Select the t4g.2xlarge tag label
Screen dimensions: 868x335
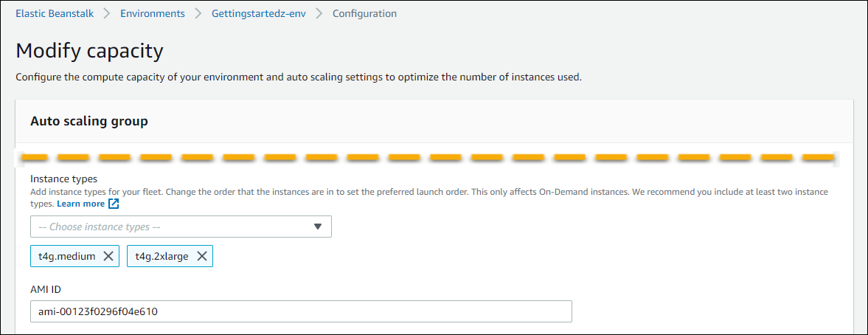coord(162,256)
